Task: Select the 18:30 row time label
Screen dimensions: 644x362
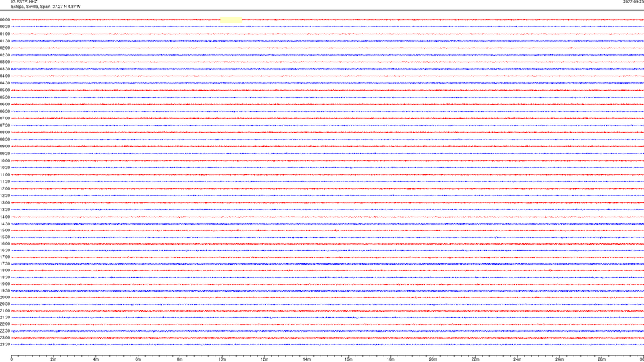Action: (5, 278)
